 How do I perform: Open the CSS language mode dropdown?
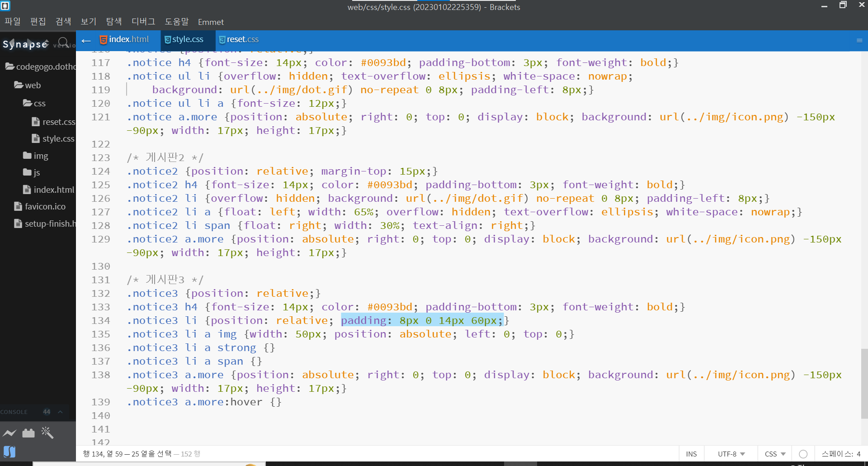click(x=775, y=454)
